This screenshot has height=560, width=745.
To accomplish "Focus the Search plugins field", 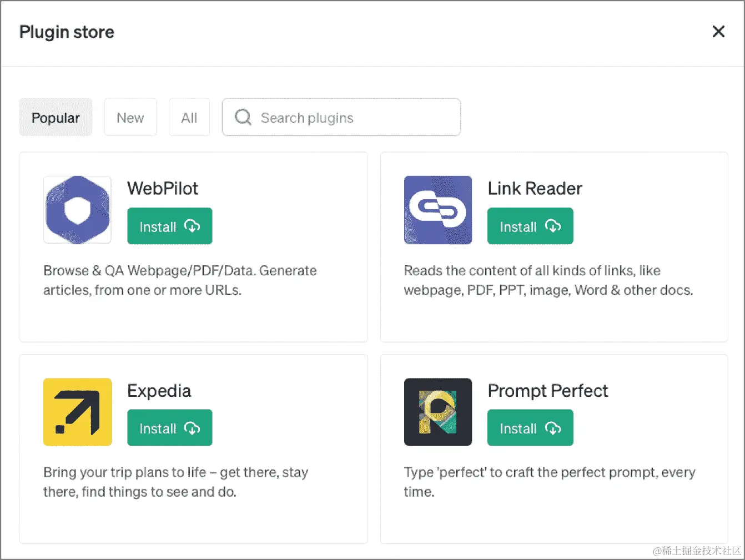I will click(341, 117).
